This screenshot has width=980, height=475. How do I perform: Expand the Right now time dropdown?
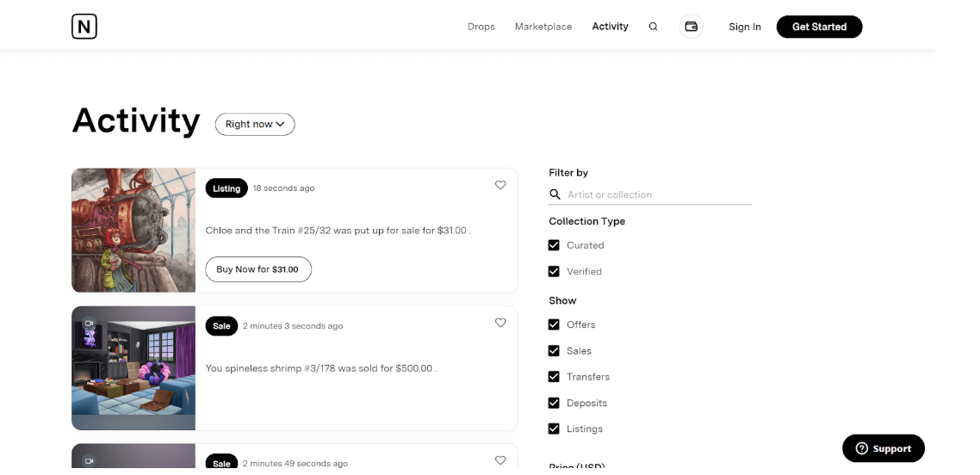click(255, 124)
